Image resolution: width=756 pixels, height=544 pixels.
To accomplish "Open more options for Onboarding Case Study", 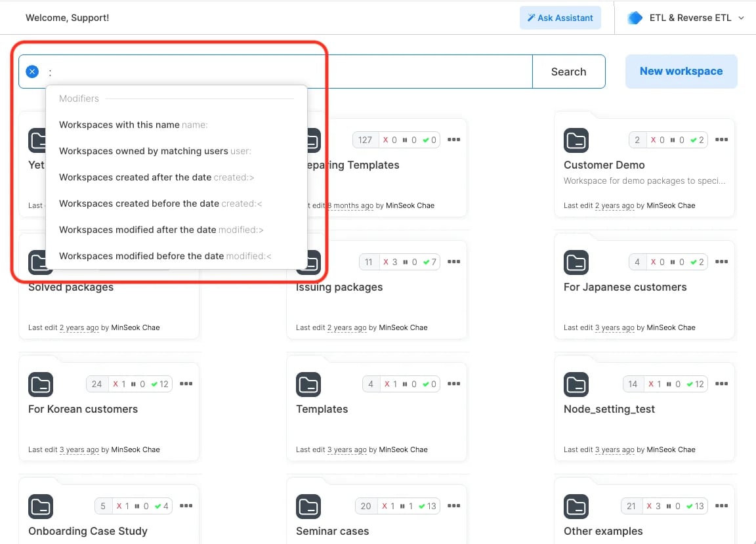I will [186, 505].
